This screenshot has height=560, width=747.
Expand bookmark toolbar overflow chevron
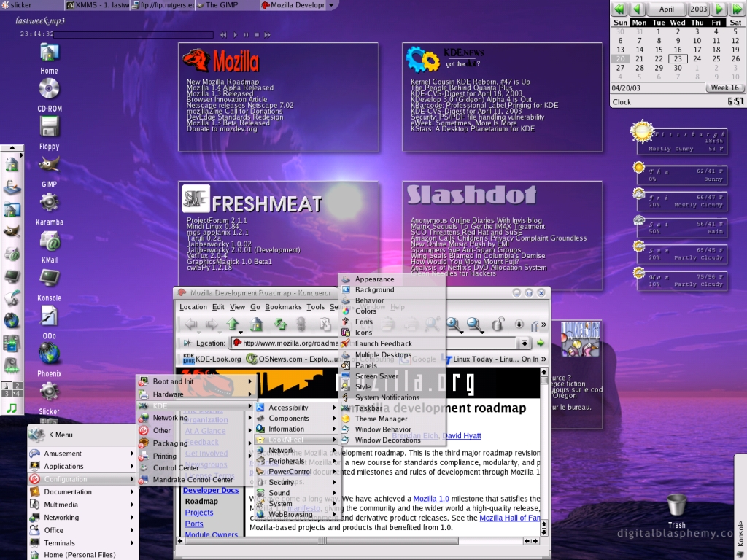[x=543, y=359]
